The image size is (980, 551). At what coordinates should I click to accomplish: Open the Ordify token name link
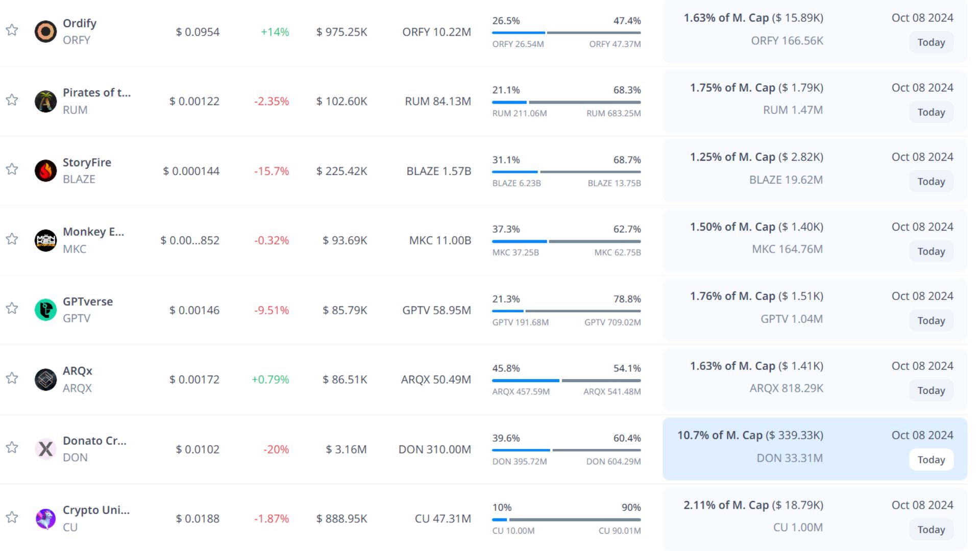79,23
